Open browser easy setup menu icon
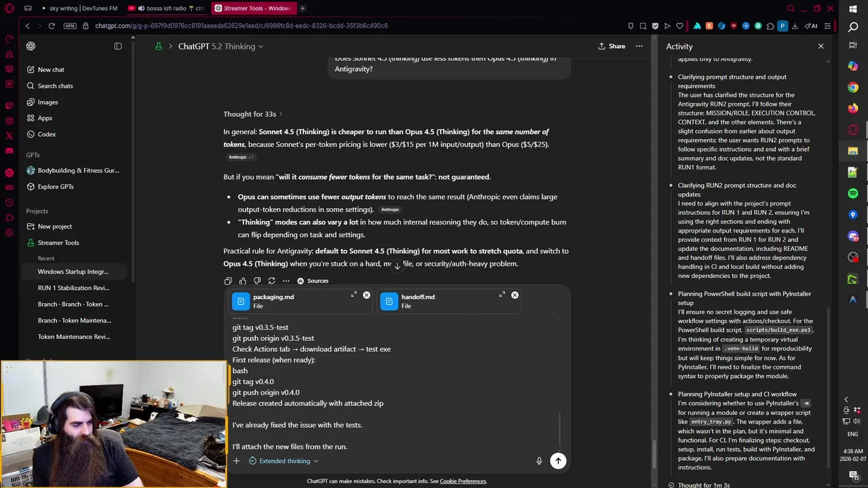868x488 pixels. tap(827, 26)
